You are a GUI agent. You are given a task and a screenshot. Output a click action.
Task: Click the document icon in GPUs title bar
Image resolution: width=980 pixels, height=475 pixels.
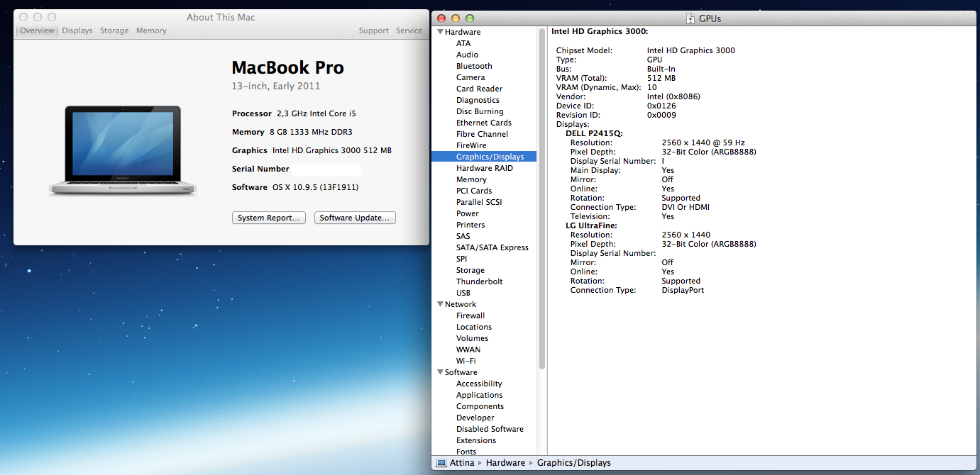[x=690, y=18]
